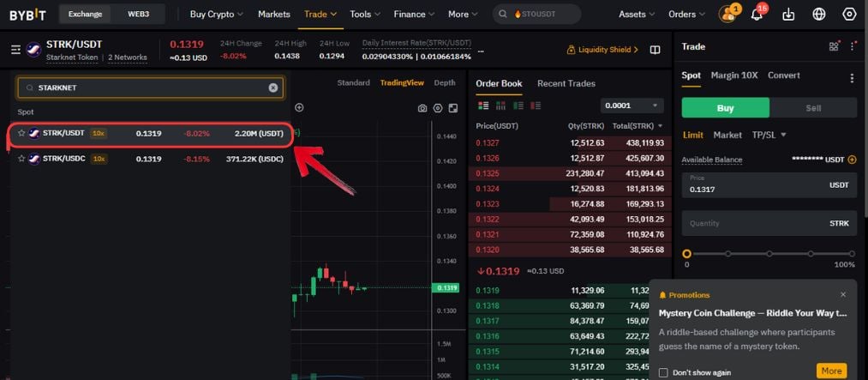
Task: Show both bids and asks order book view
Action: tap(483, 106)
